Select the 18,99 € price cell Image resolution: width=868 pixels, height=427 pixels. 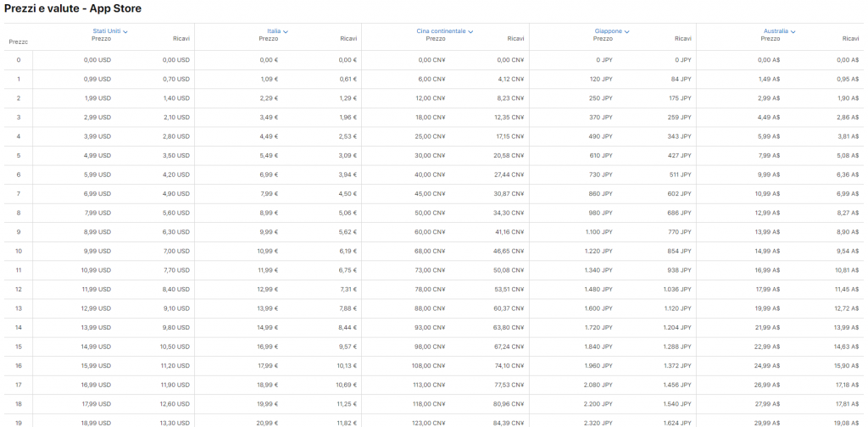[x=267, y=385]
